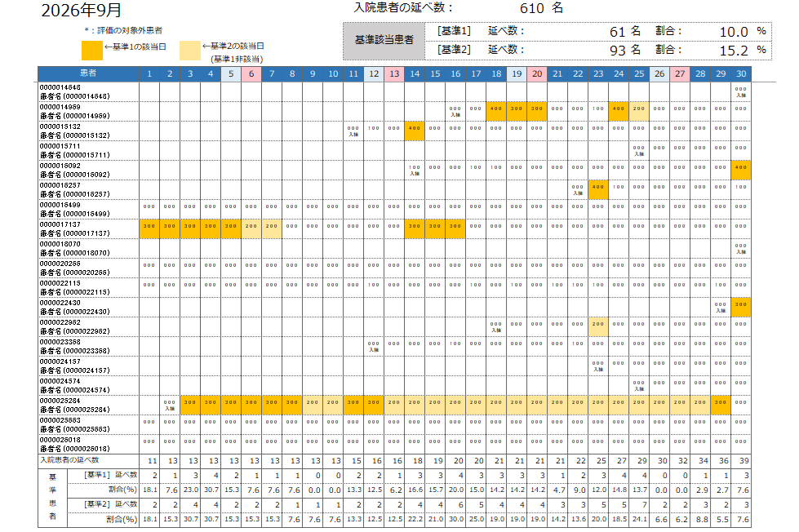
Task: Click the orange 基準1の該当日 legend swatch
Action: coord(92,51)
